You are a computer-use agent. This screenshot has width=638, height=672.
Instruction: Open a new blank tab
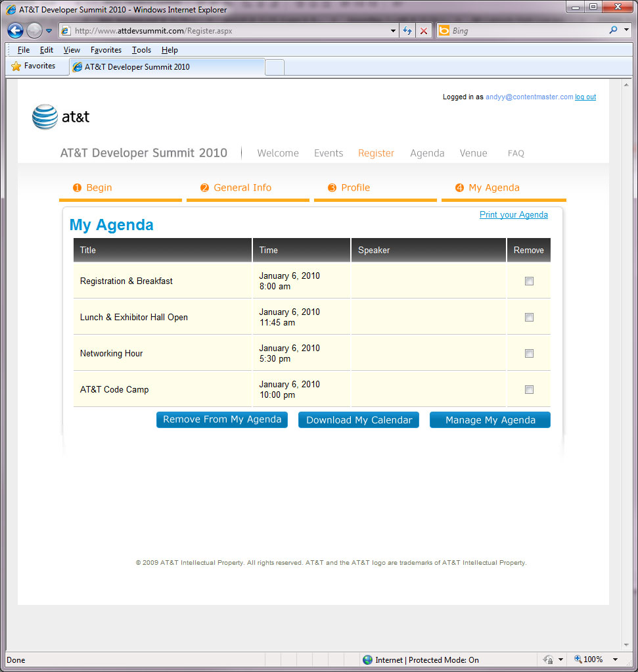click(275, 68)
